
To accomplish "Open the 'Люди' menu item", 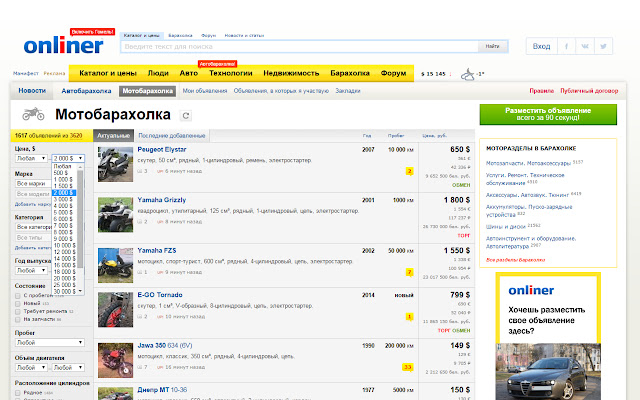I will tap(158, 73).
